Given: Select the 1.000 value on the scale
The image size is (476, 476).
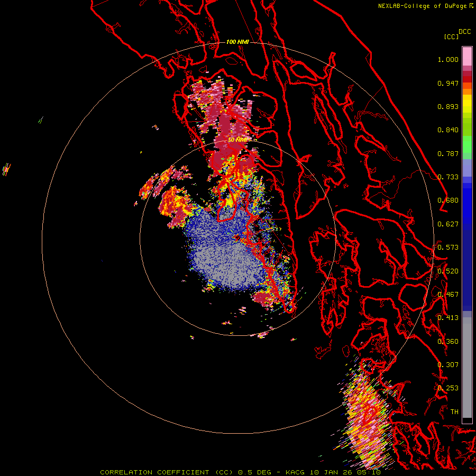Looking at the screenshot, I should (448, 59).
